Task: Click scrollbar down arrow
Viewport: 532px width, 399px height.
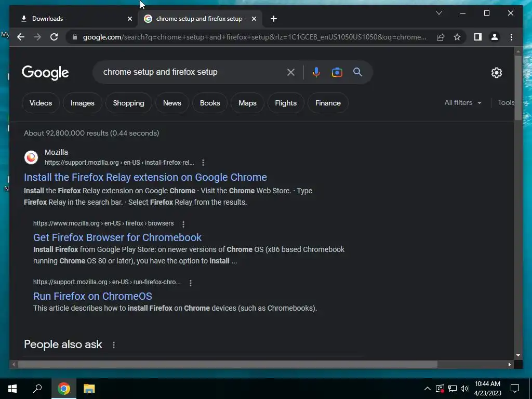Action: coord(518,355)
